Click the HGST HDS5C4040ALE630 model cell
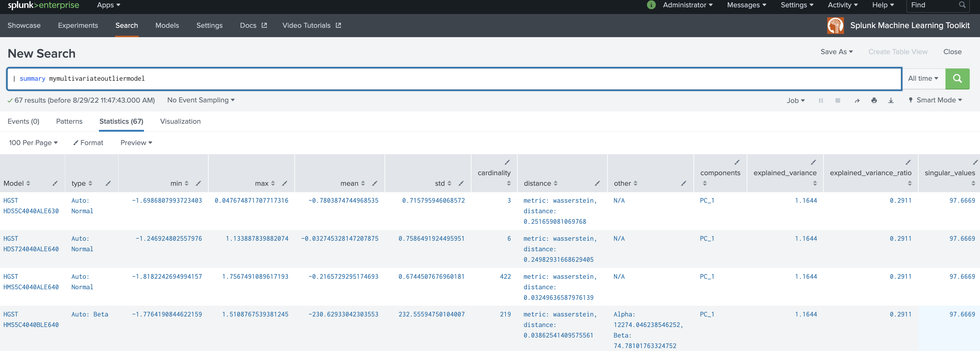Image resolution: width=980 pixels, height=351 pixels. (x=31, y=206)
